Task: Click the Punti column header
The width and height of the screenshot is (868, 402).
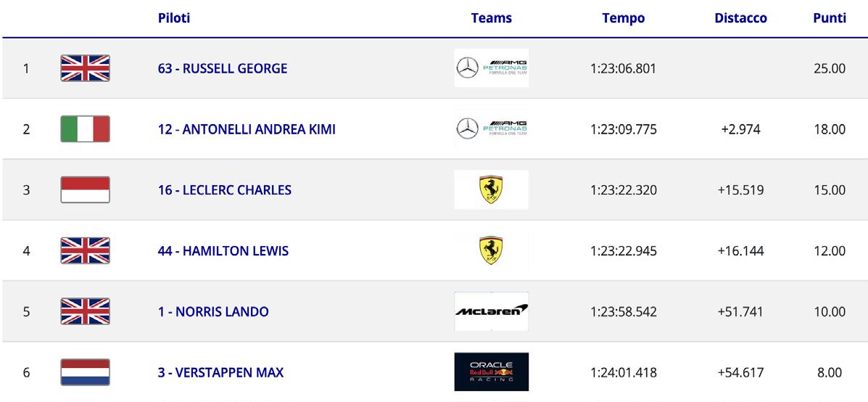Action: tap(830, 17)
